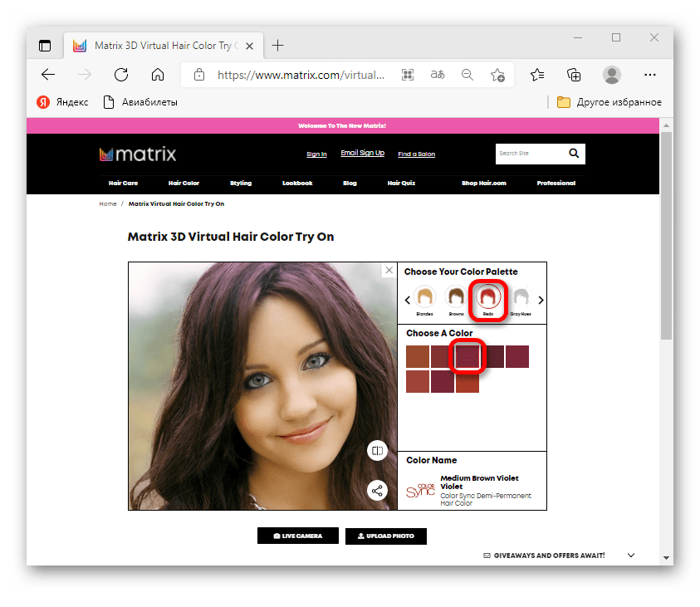Click the translate page icon

(x=438, y=75)
